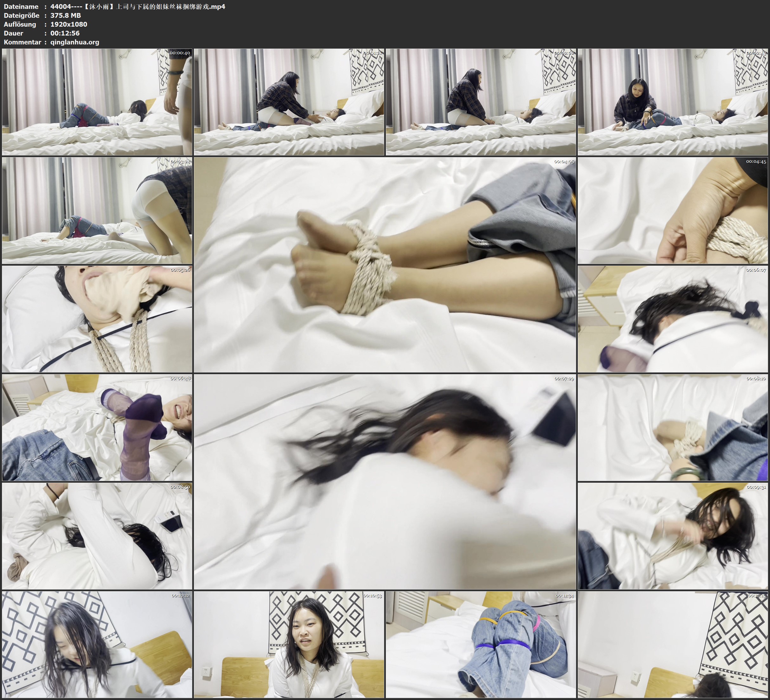This screenshot has height=700, width=770.
Task: Open the thumbnail at 00:05:26
Action: coord(97,319)
